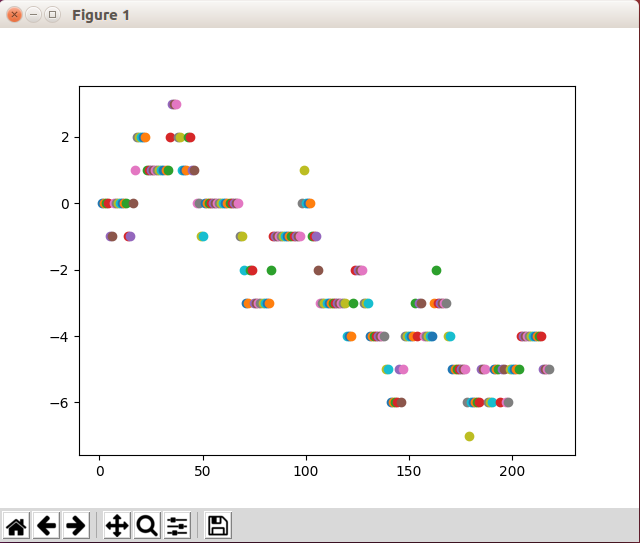Screen dimensions: 640x543
Task: Activate the Zoom to rectangle tool
Action: click(x=147, y=525)
